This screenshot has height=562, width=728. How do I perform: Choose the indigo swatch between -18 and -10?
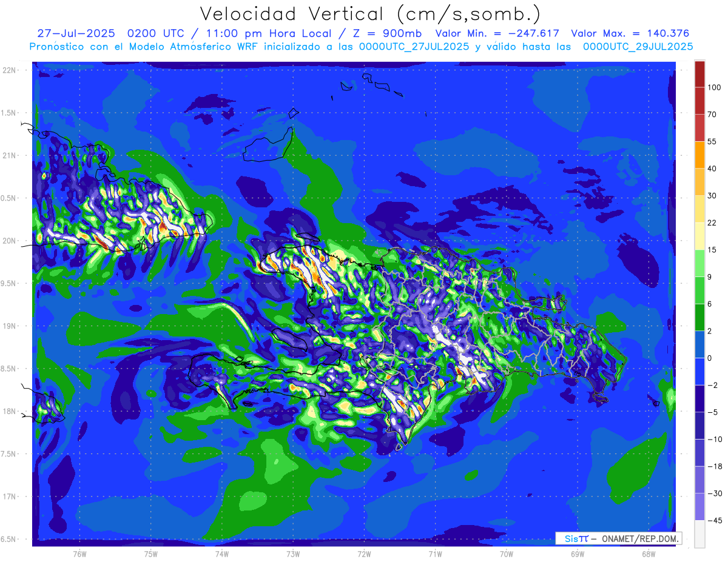coord(699,452)
